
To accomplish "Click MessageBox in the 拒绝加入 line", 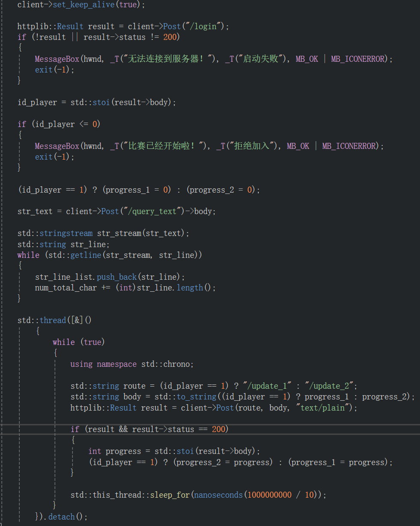I will (57, 146).
